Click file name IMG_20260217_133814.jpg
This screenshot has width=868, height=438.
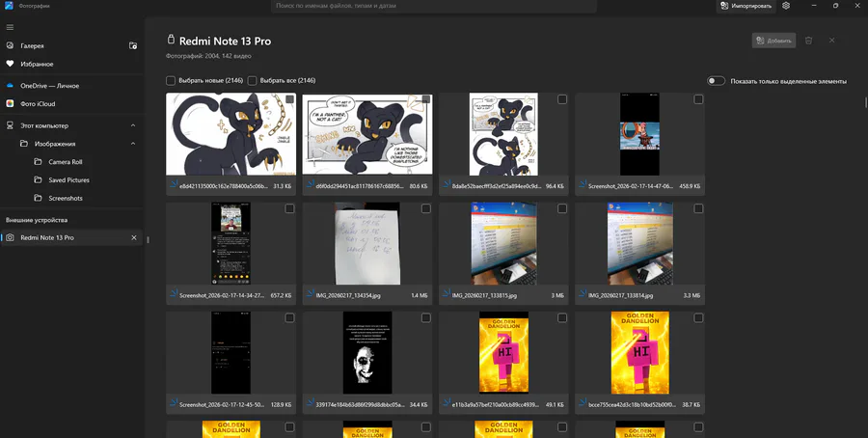(619, 295)
